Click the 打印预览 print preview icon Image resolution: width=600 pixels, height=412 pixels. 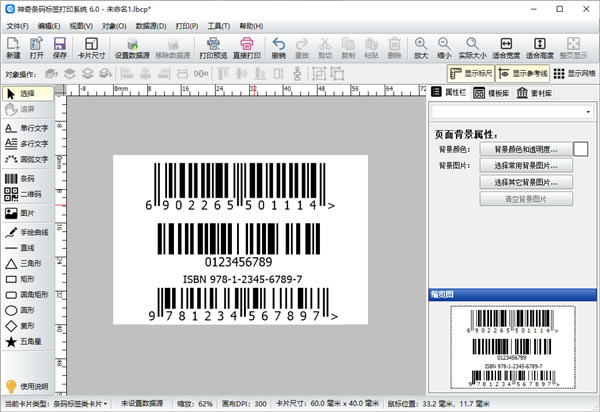pos(212,48)
